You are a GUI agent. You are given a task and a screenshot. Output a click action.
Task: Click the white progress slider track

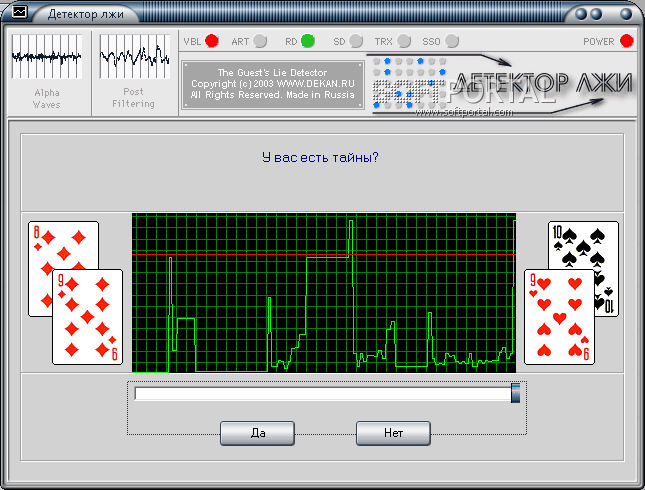coord(323,394)
